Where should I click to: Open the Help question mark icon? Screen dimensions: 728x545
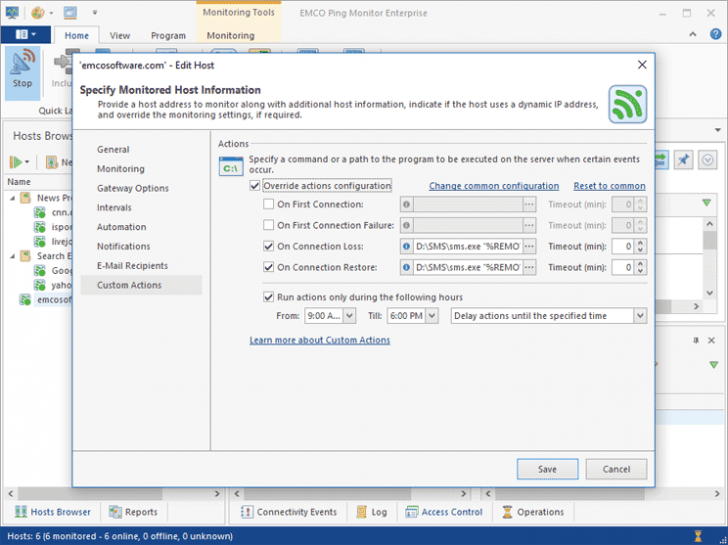(715, 34)
